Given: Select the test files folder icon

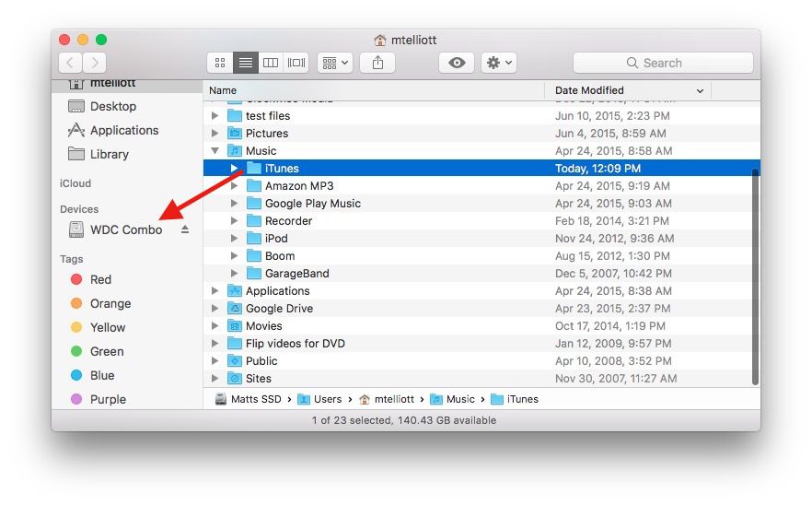Looking at the screenshot, I should 235,115.
